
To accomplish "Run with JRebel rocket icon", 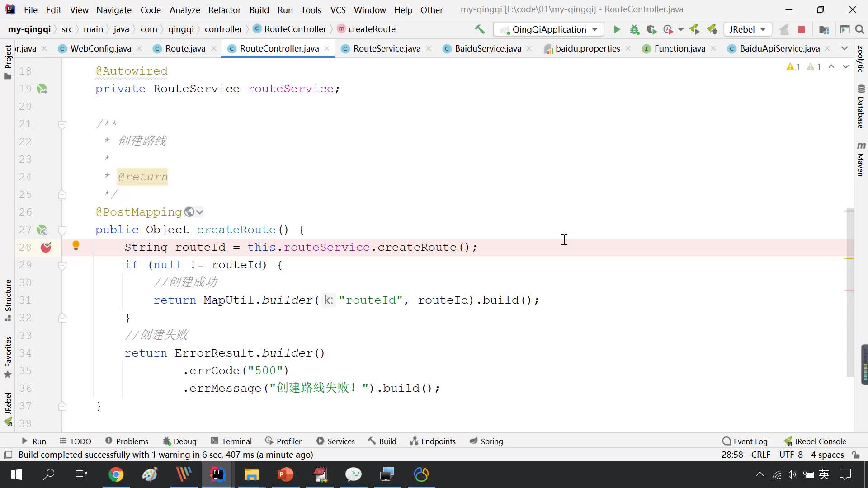I will point(694,29).
